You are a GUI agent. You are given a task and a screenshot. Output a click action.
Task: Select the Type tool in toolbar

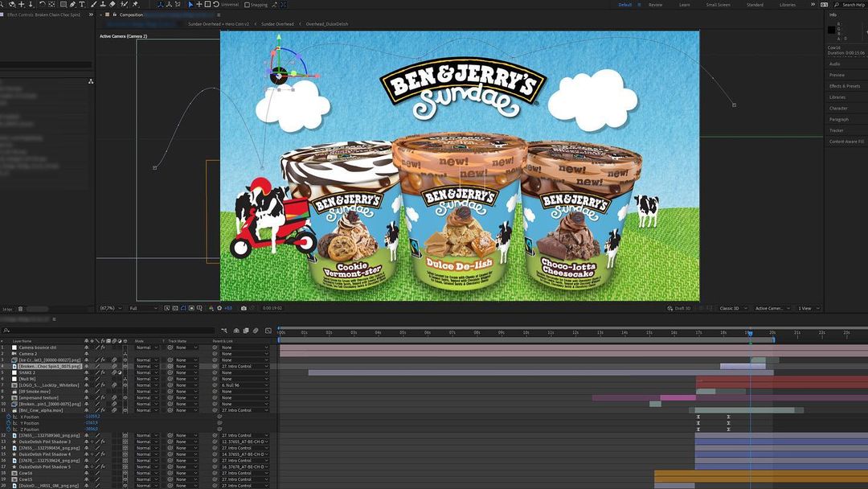click(x=82, y=4)
